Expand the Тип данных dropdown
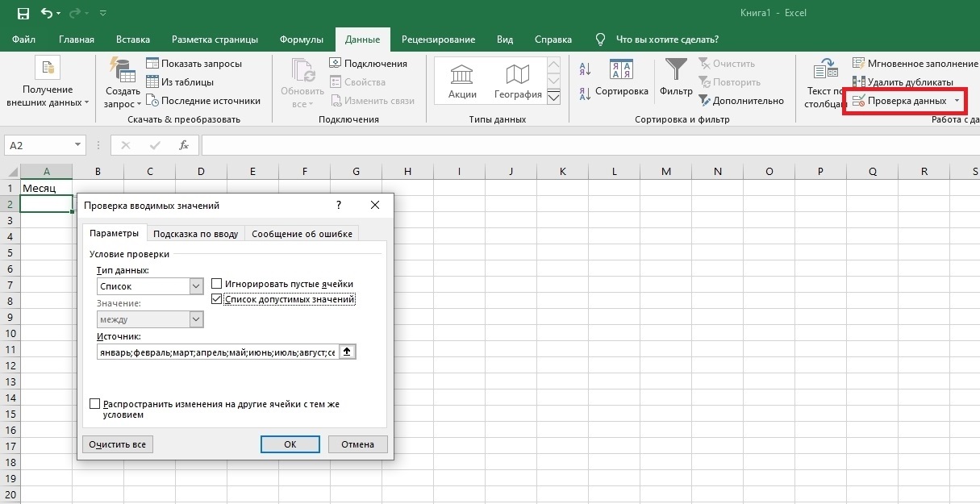This screenshot has height=504, width=980. pos(196,286)
